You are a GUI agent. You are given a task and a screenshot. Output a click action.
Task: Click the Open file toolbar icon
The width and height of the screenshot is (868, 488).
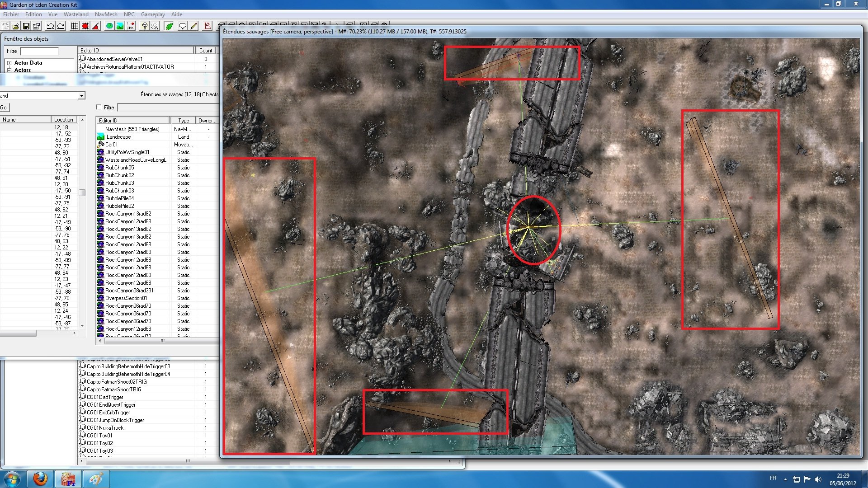(16, 26)
